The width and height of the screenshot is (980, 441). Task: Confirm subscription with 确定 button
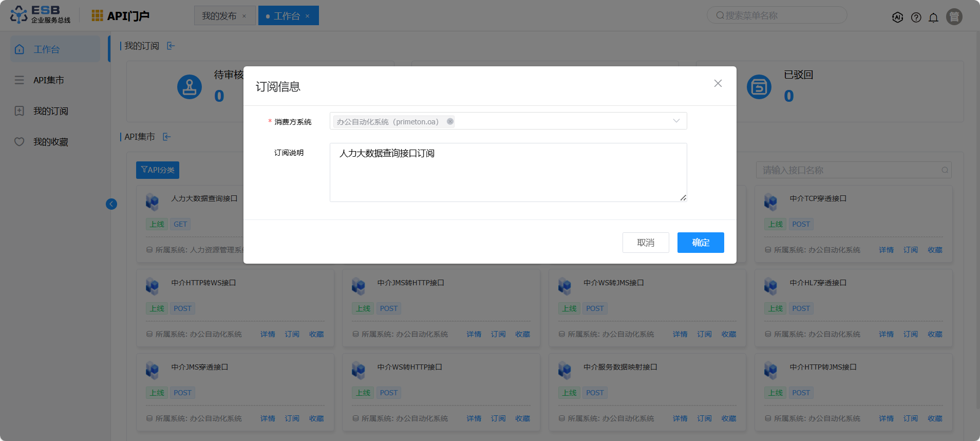pyautogui.click(x=700, y=243)
